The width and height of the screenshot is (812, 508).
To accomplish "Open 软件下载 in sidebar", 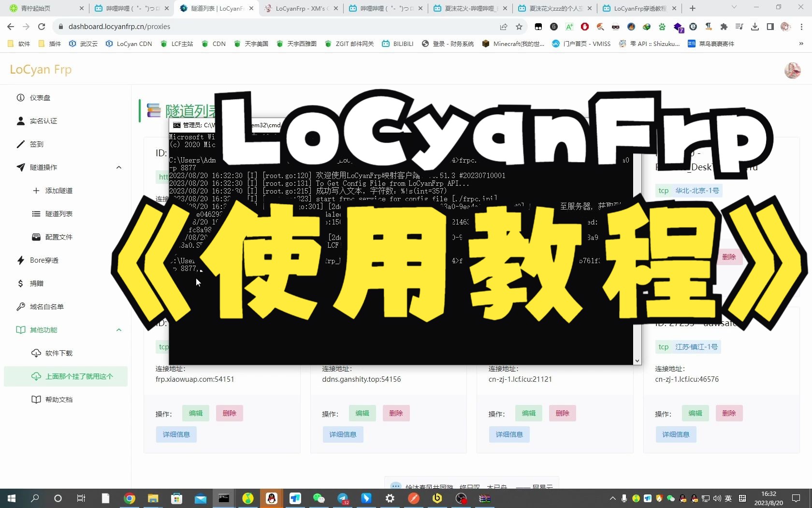I will [58, 353].
